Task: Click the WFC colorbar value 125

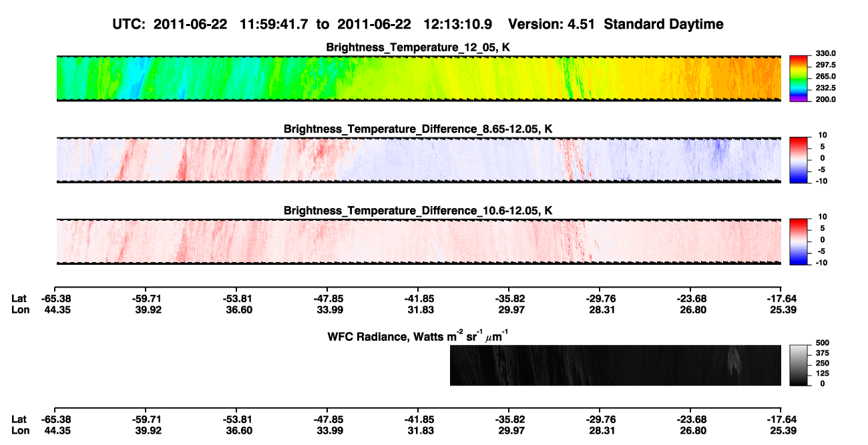Action: 823,374
